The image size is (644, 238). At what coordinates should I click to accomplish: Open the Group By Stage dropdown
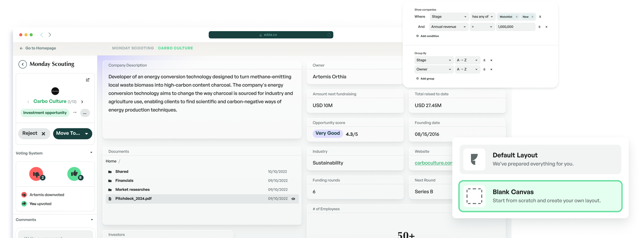point(434,60)
